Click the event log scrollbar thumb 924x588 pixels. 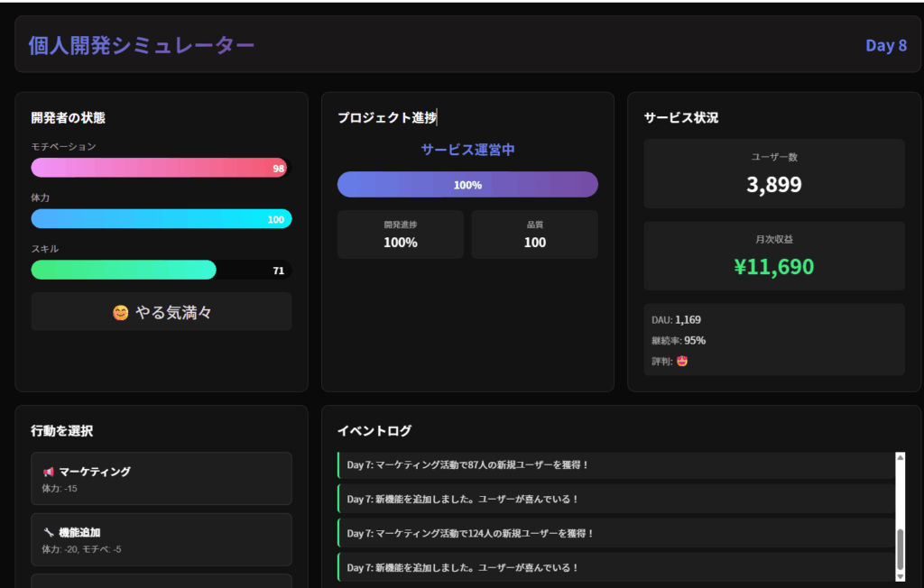[x=900, y=547]
